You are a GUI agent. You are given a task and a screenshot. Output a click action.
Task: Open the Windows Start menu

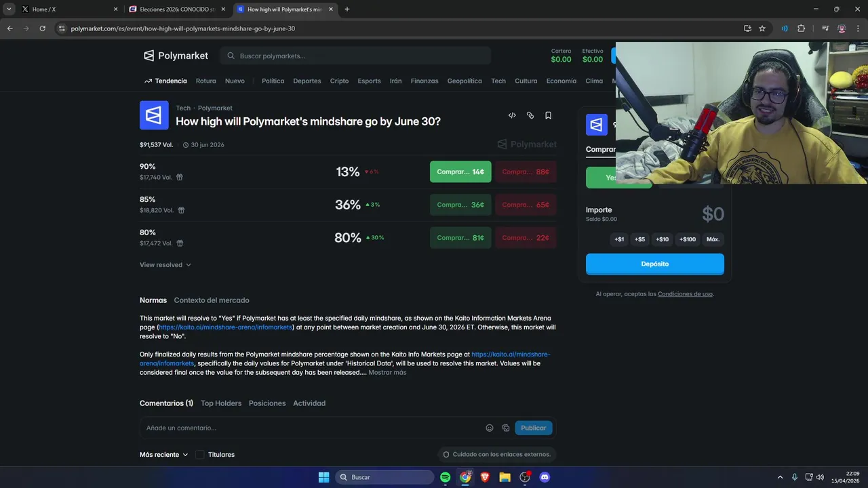(x=323, y=477)
